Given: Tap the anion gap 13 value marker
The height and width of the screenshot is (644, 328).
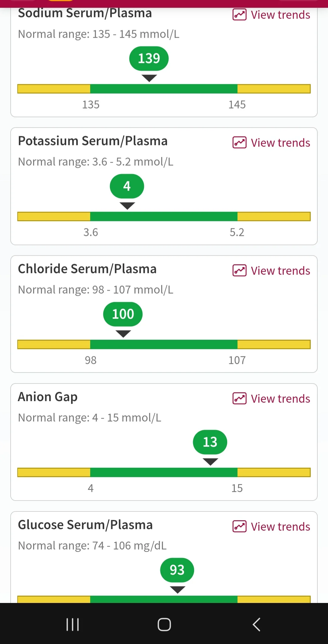Looking at the screenshot, I should click(210, 442).
